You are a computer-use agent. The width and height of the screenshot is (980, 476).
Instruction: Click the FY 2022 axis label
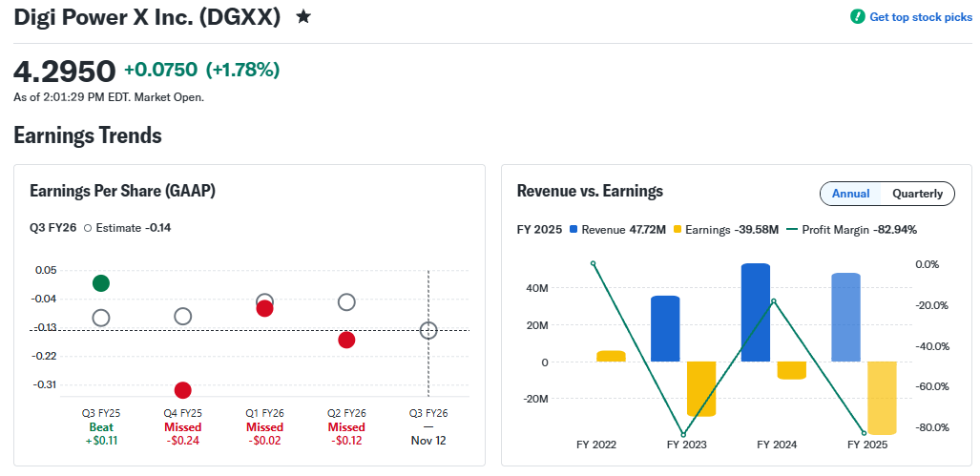pyautogui.click(x=596, y=445)
